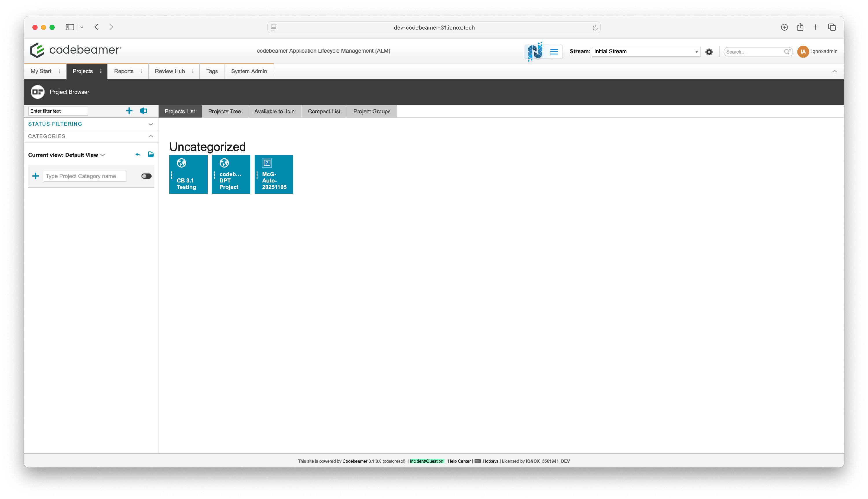Click the iqnoxadmin user avatar

point(803,52)
